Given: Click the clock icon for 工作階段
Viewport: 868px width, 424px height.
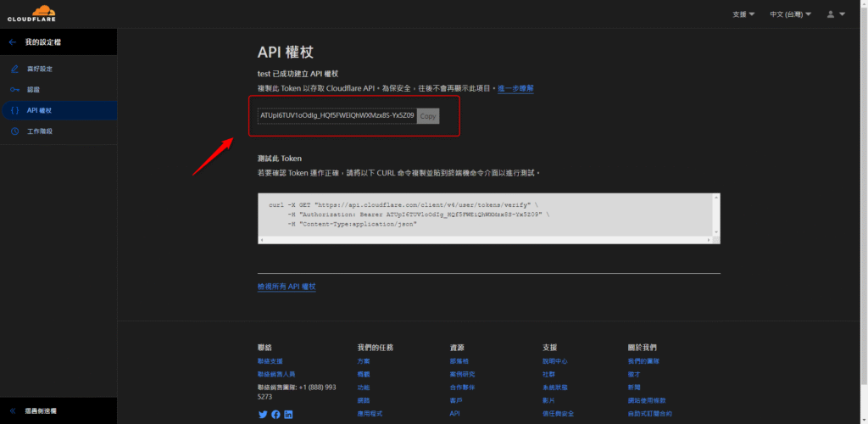Looking at the screenshot, I should click(x=14, y=131).
